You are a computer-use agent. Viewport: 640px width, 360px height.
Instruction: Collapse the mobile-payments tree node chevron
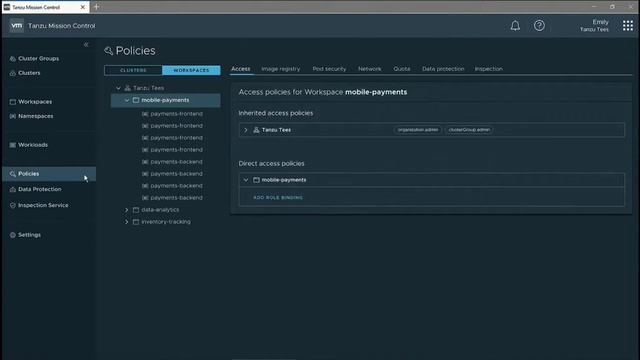127,100
